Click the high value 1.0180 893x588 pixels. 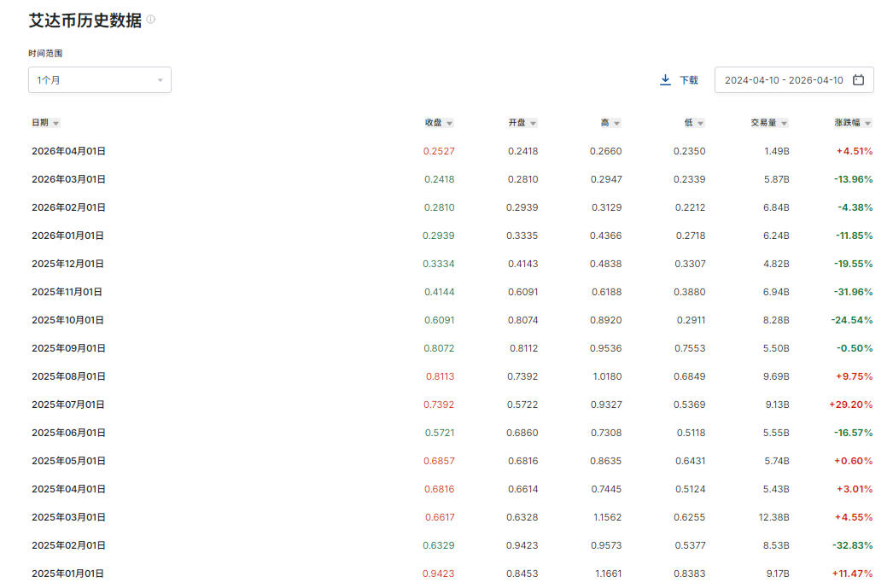(x=607, y=376)
